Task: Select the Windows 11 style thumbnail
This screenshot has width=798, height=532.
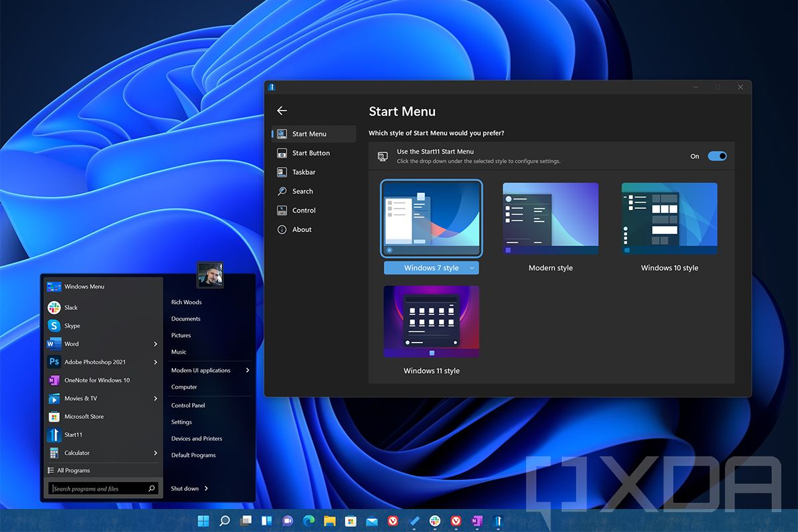Action: (x=432, y=322)
